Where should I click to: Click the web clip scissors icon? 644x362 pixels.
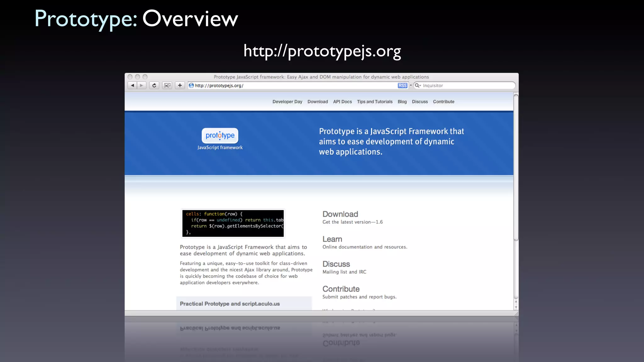pyautogui.click(x=167, y=85)
